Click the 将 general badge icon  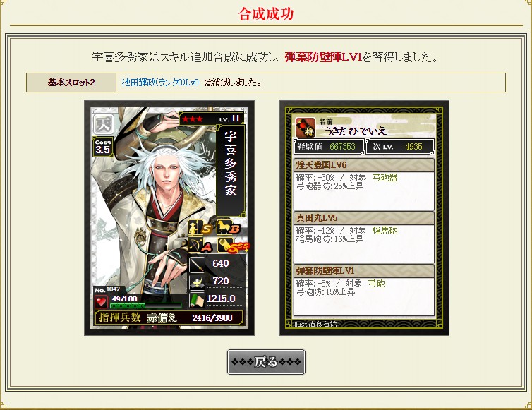point(306,128)
